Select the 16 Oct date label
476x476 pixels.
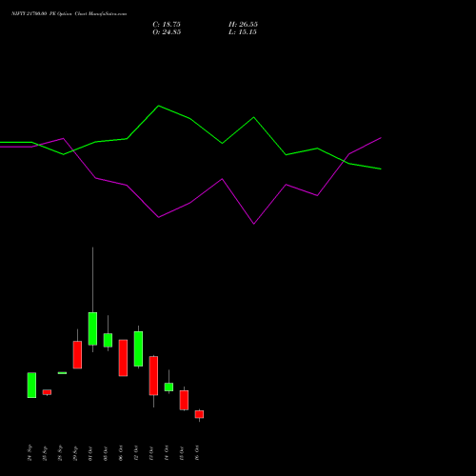click(x=197, y=453)
